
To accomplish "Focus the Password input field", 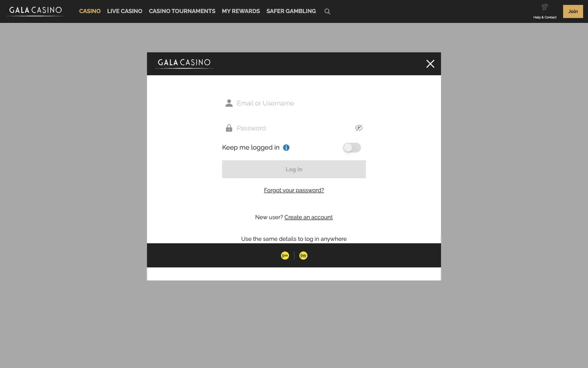I will [294, 128].
